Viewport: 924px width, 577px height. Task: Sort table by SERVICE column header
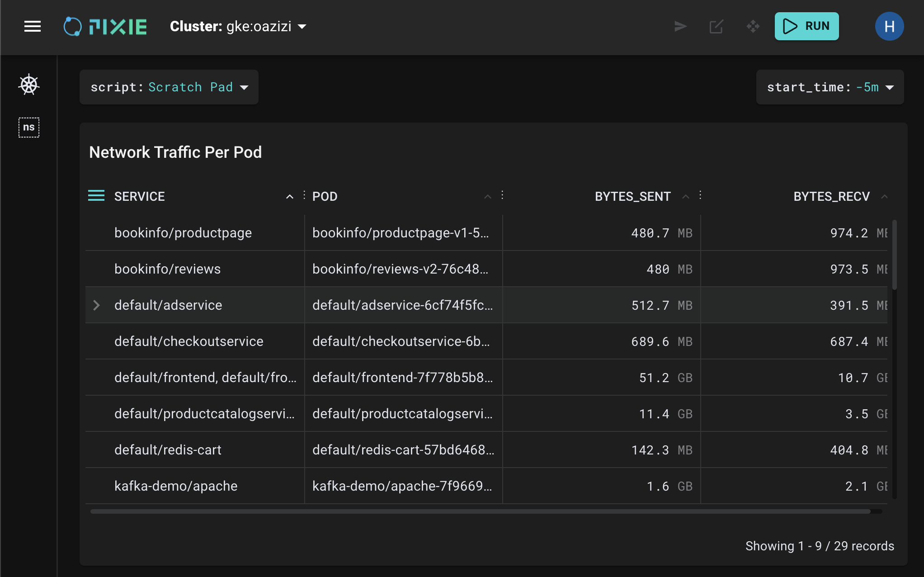[140, 196]
